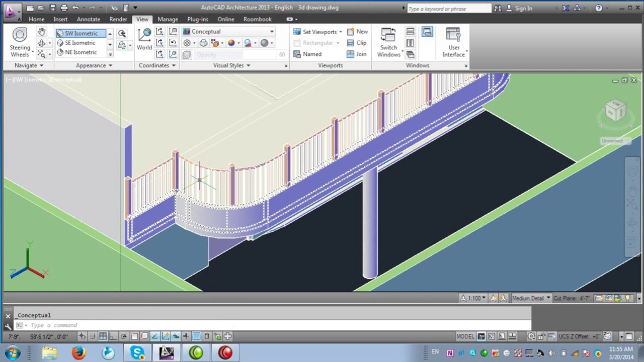
Task: Rotate UCS about X axis icon
Action: coord(160,32)
